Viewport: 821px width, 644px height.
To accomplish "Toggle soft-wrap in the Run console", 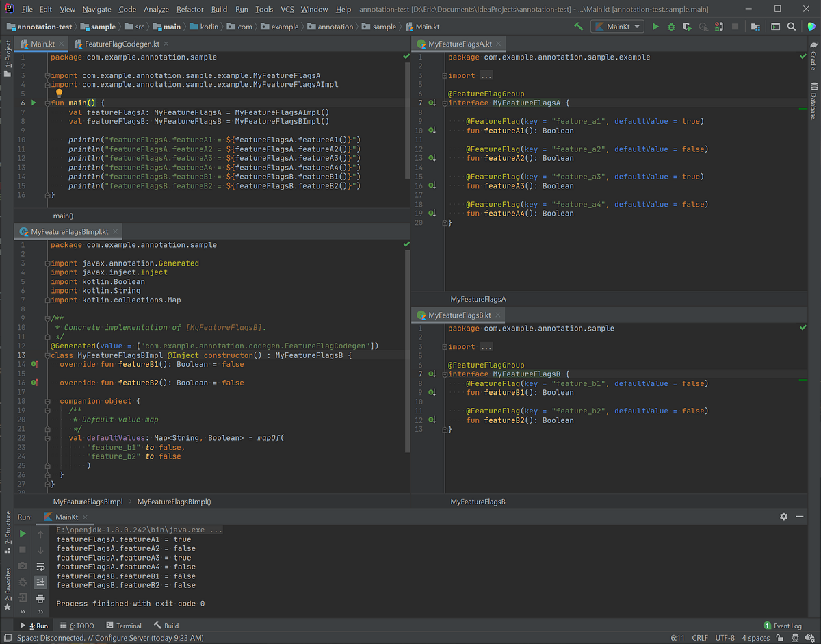I will tap(40, 566).
